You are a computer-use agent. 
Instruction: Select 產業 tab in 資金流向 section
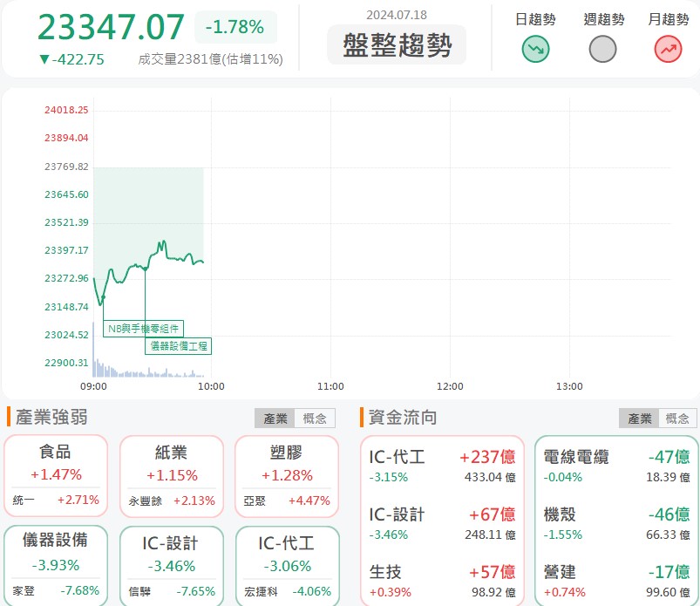pos(639,419)
